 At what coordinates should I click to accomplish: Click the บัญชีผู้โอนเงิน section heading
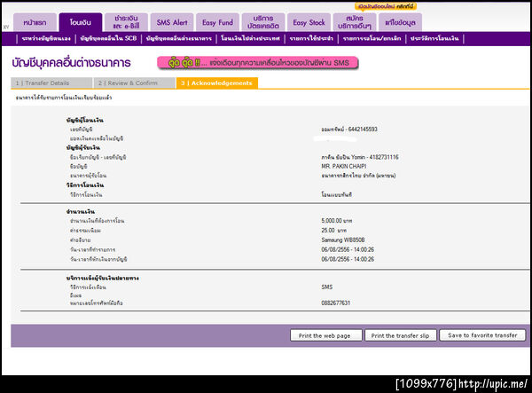tap(85, 120)
